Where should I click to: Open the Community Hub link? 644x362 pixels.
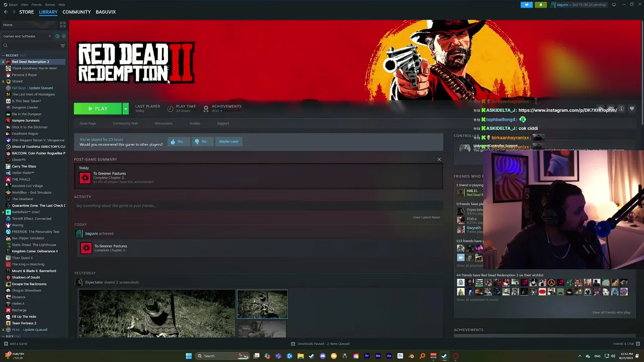coord(125,123)
